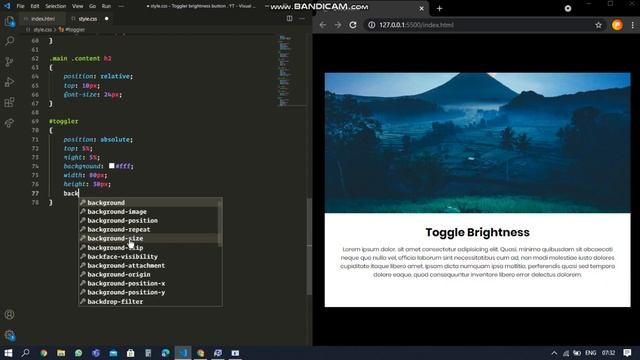Close the current browser tab
640x360 pixels.
[x=422, y=8]
